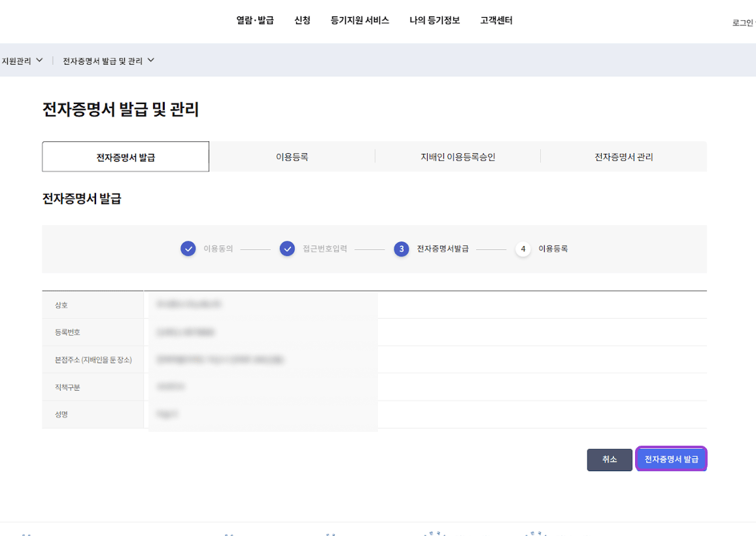Click the 이용동의 step checkmark icon

tap(188, 249)
